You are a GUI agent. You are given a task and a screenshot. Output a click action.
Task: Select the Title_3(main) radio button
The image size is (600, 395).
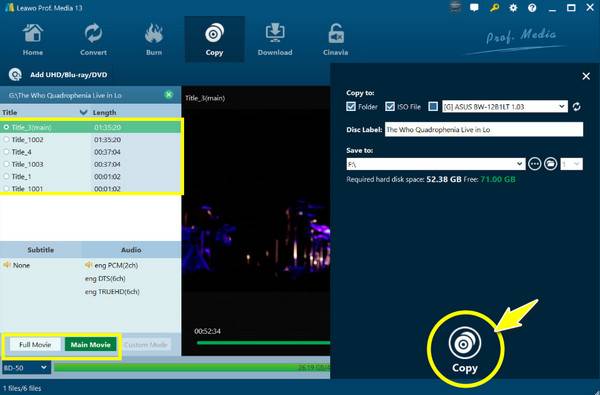click(6, 127)
